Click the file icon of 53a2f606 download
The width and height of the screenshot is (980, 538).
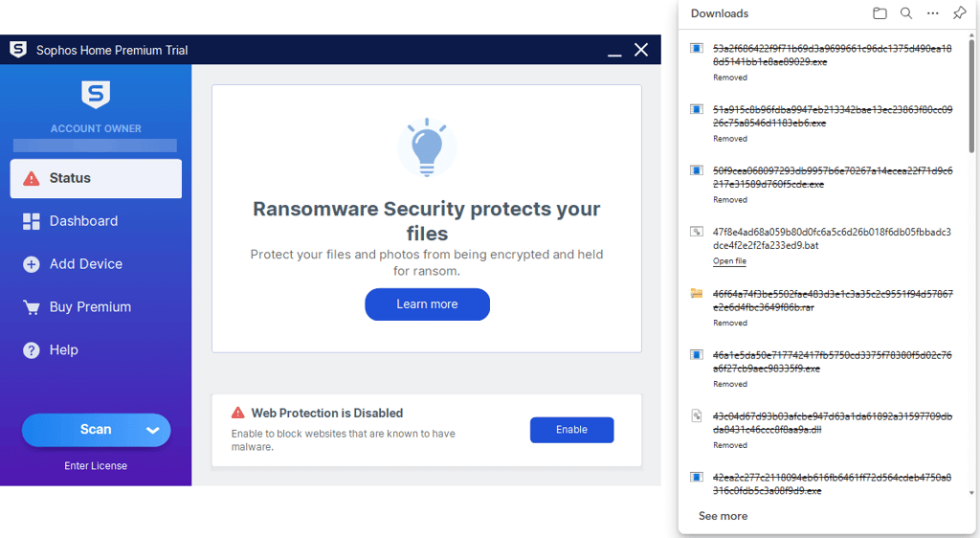click(697, 48)
